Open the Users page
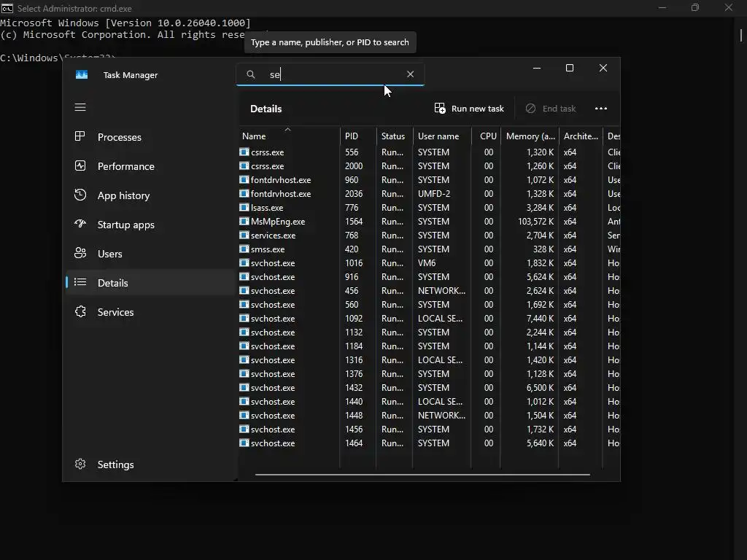This screenshot has height=560, width=747. click(150, 254)
